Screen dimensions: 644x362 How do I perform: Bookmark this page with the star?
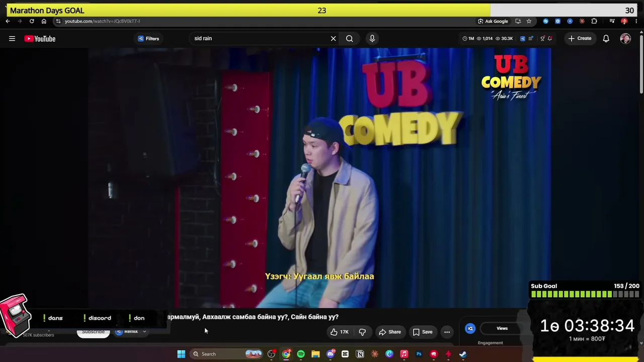point(529,21)
